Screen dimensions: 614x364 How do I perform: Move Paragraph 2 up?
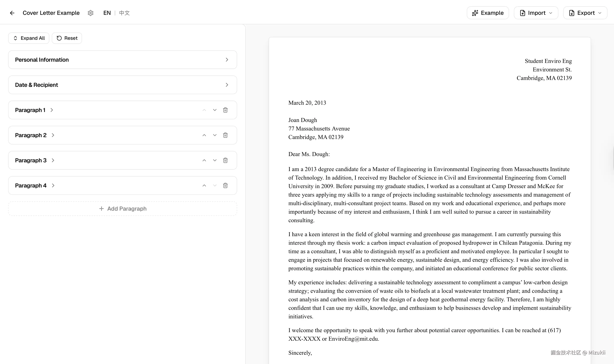click(204, 135)
